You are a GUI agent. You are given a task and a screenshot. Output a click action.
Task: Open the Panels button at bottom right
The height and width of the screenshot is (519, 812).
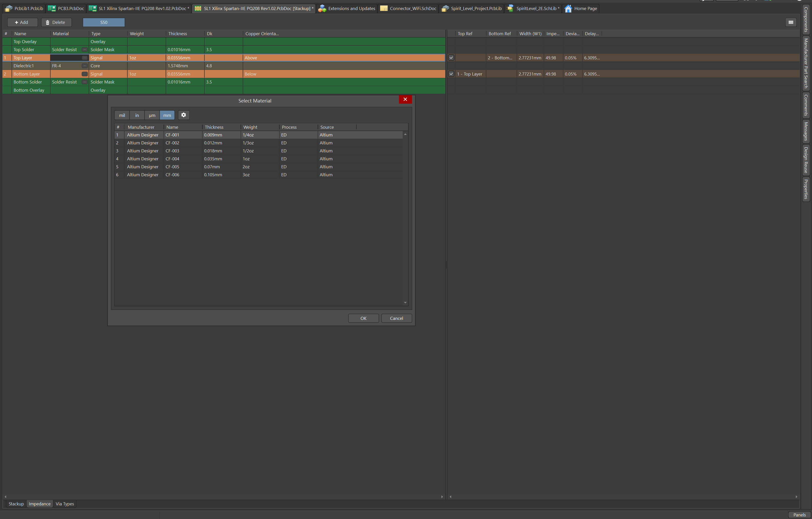click(799, 515)
